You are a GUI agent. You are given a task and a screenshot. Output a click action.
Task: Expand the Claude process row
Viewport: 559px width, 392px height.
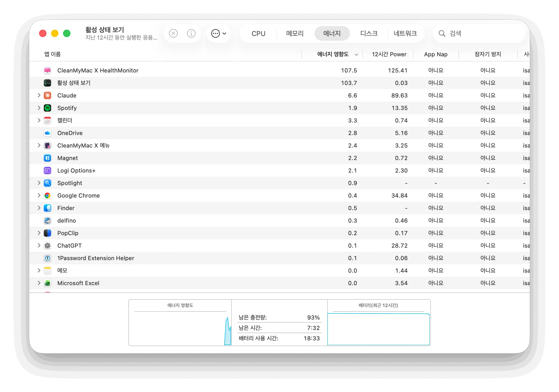[x=39, y=95]
